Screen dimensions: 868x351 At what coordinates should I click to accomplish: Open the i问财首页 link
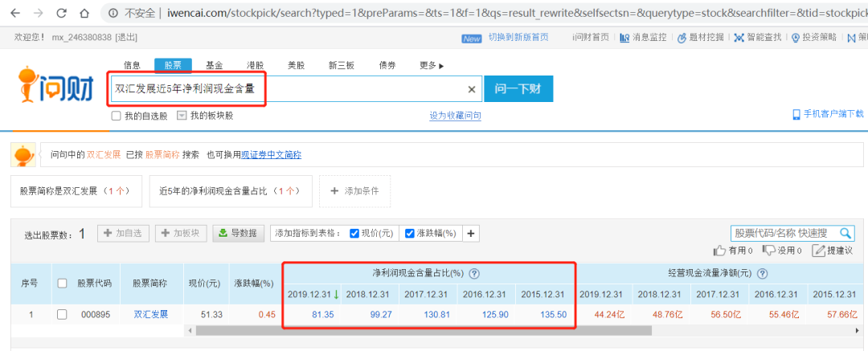pyautogui.click(x=591, y=38)
